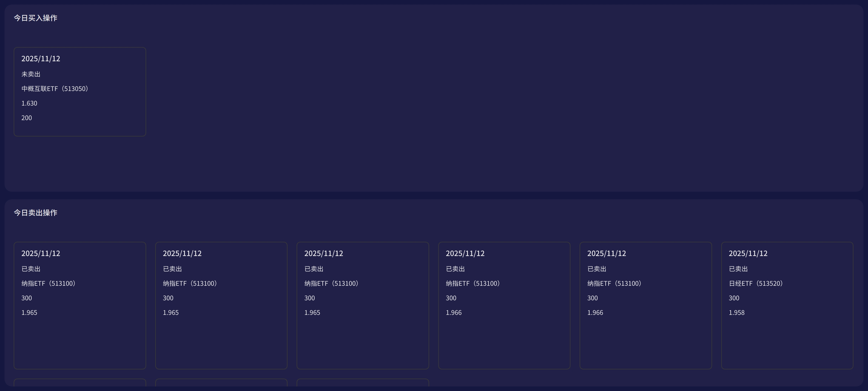Click 纳指ETF name on leftmost sell card
Image resolution: width=868 pixels, height=391 pixels.
48,284
